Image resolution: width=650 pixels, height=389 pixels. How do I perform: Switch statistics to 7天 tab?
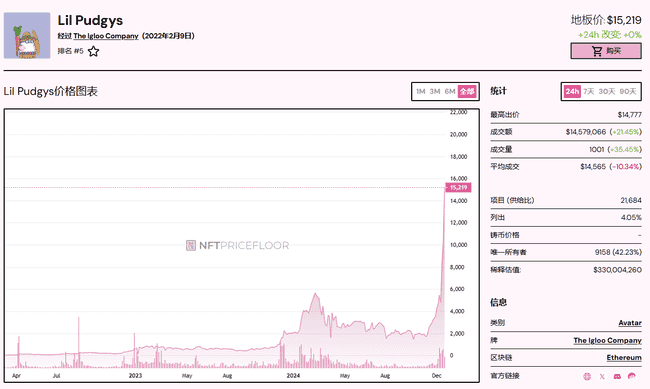point(589,91)
